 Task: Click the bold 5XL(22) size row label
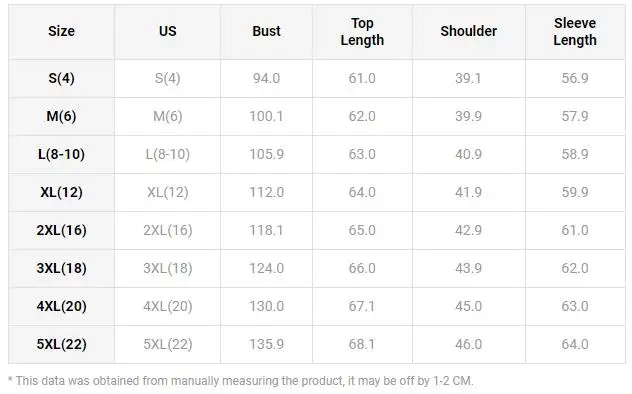(x=61, y=344)
